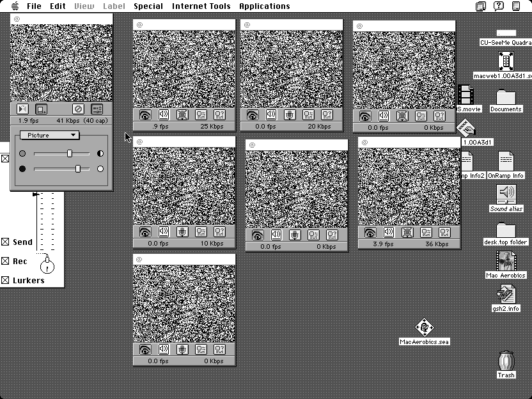
Task: Open the info query icon in the 25 Kbps window
Action: pyautogui.click(x=219, y=115)
